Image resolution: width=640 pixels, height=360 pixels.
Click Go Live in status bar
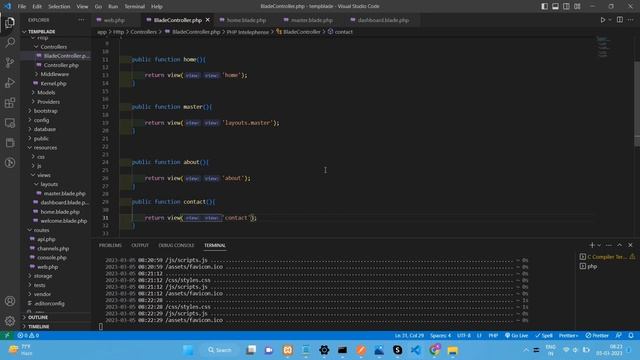[x=516, y=335]
